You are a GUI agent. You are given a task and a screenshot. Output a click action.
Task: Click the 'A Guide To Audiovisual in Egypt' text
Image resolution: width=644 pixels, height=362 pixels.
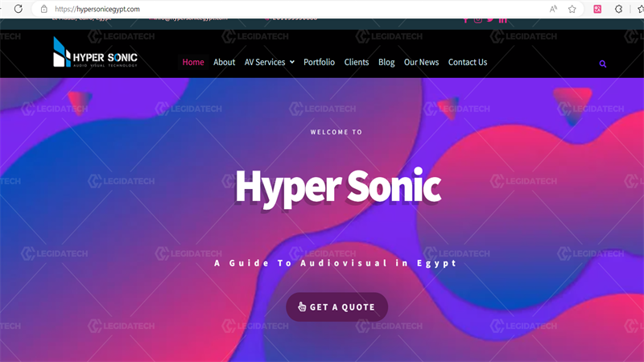pyautogui.click(x=335, y=263)
